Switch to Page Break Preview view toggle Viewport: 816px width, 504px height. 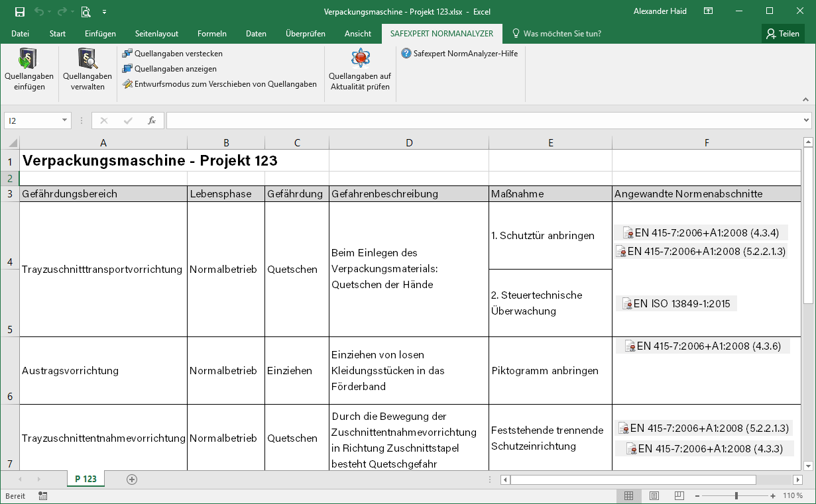click(679, 495)
